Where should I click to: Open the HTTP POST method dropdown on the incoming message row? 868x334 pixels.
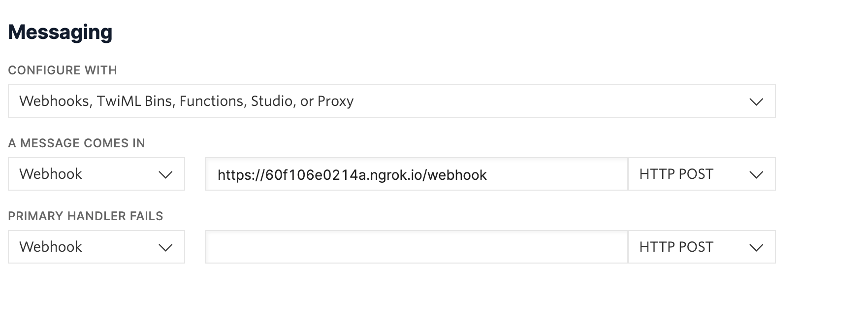702,174
